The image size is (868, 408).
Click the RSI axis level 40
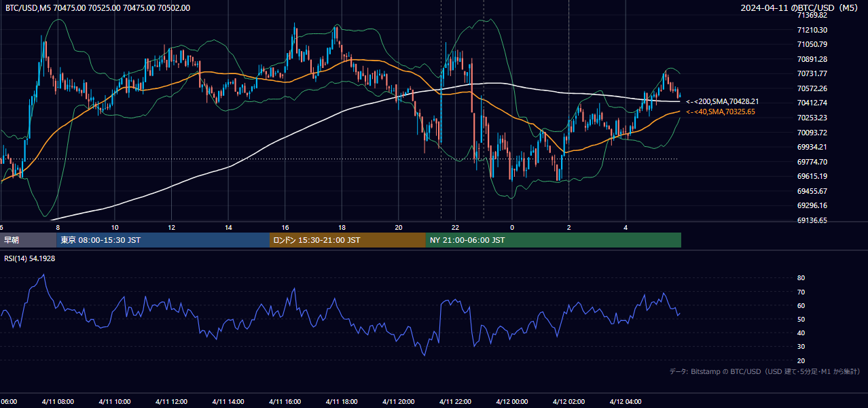801,333
